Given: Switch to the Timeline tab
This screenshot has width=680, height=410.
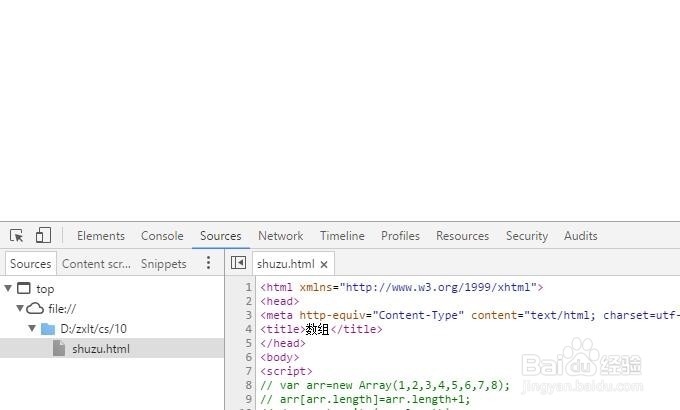Looking at the screenshot, I should coord(342,236).
